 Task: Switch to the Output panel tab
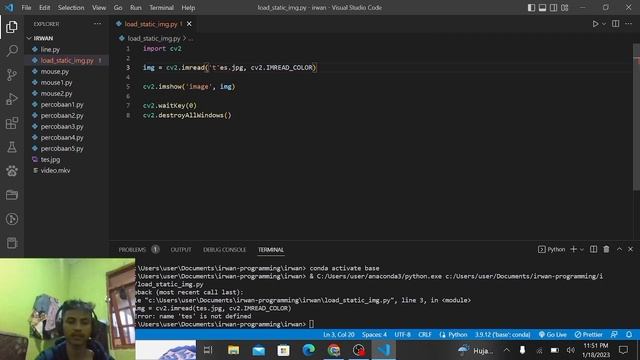click(x=181, y=249)
